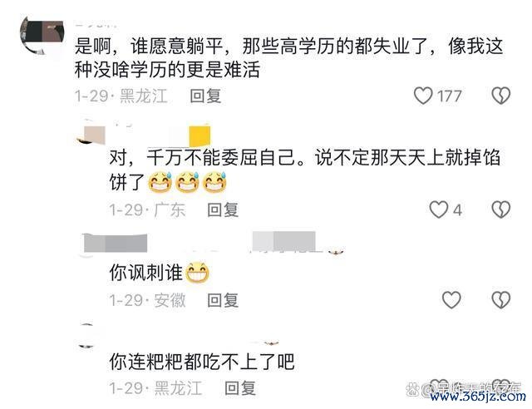Like the 广东 reply with 4 likes
The image size is (532, 409).
point(439,209)
